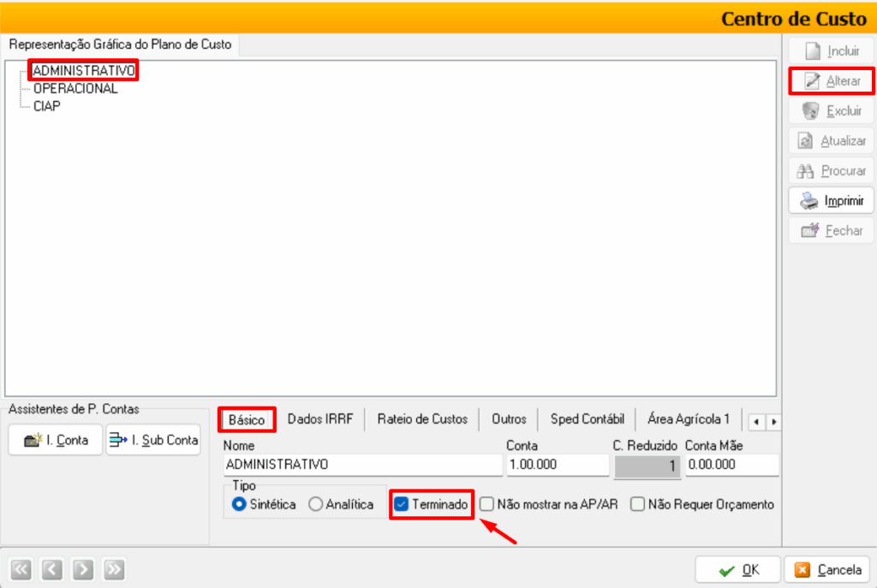Select OPERACIONAL in the cost tree

(75, 89)
